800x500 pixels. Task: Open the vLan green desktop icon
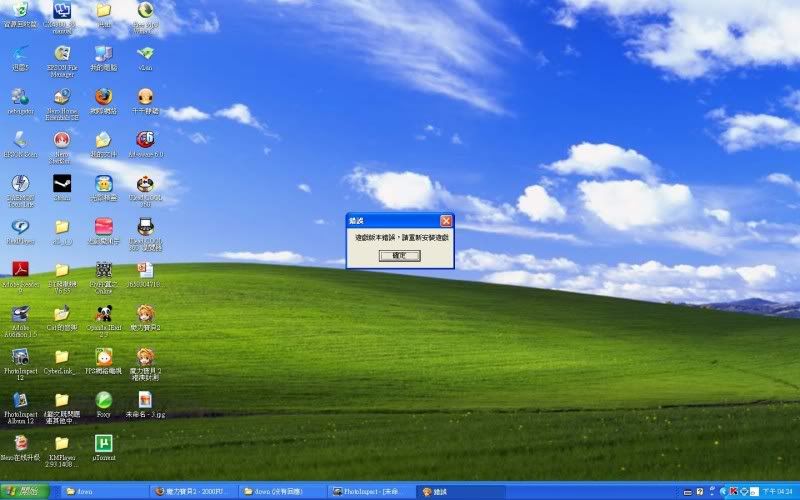(145, 58)
